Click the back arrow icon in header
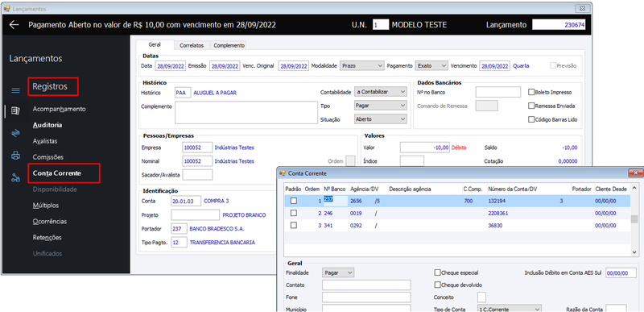Screen dimensions: 644x312 tap(14, 25)
